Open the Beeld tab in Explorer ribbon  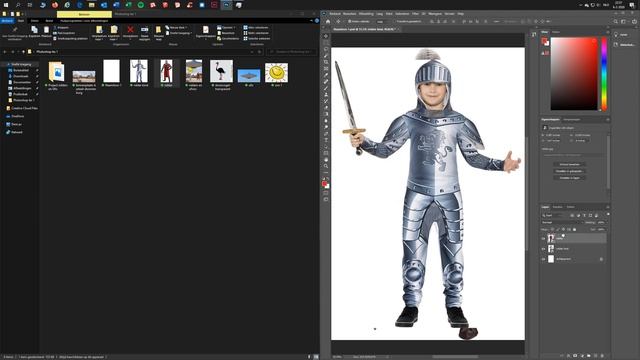click(49, 20)
